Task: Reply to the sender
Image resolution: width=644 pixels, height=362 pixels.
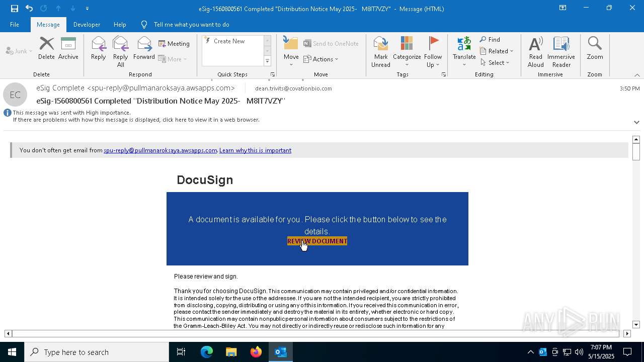Action: tap(98, 49)
